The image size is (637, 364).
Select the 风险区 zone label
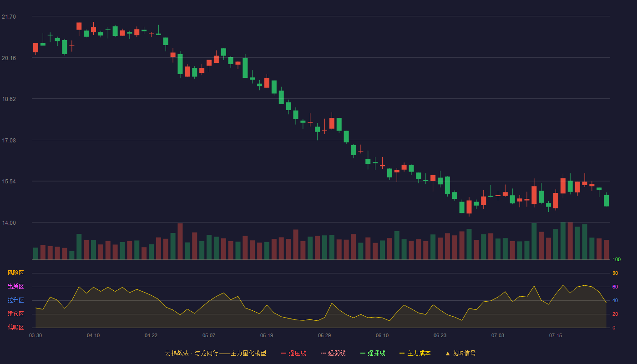click(15, 273)
